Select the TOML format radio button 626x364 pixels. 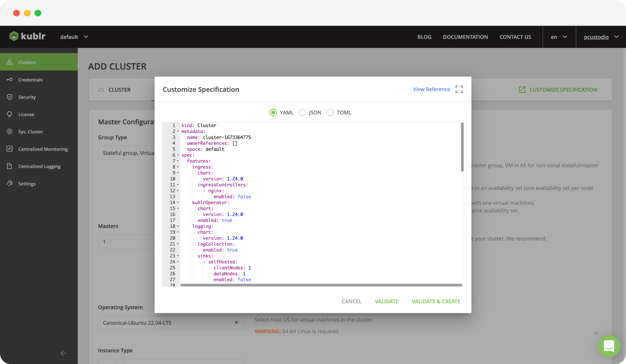pyautogui.click(x=330, y=112)
